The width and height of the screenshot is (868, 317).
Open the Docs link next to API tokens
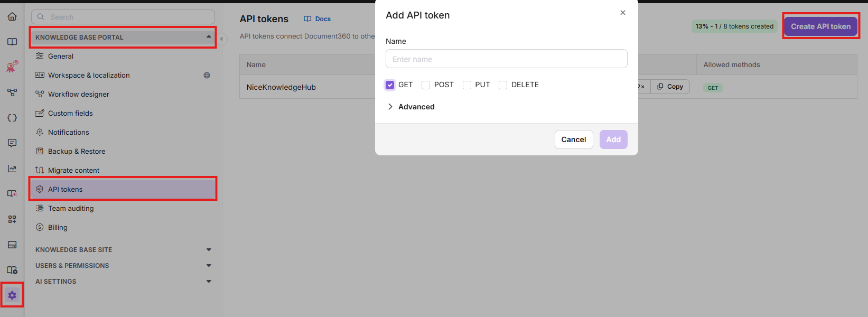(x=318, y=19)
